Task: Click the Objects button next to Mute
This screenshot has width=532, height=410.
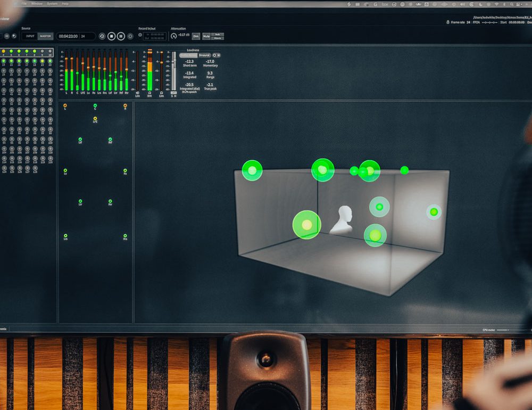Action: (x=218, y=38)
